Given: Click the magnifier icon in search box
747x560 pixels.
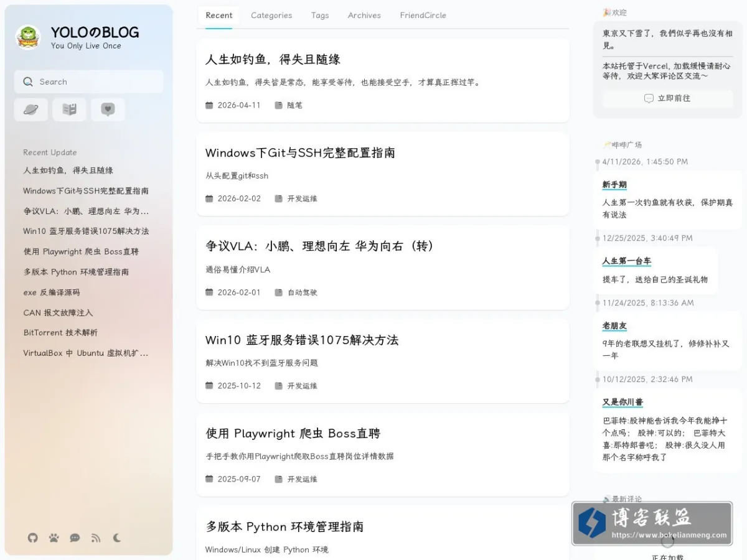Looking at the screenshot, I should point(28,82).
